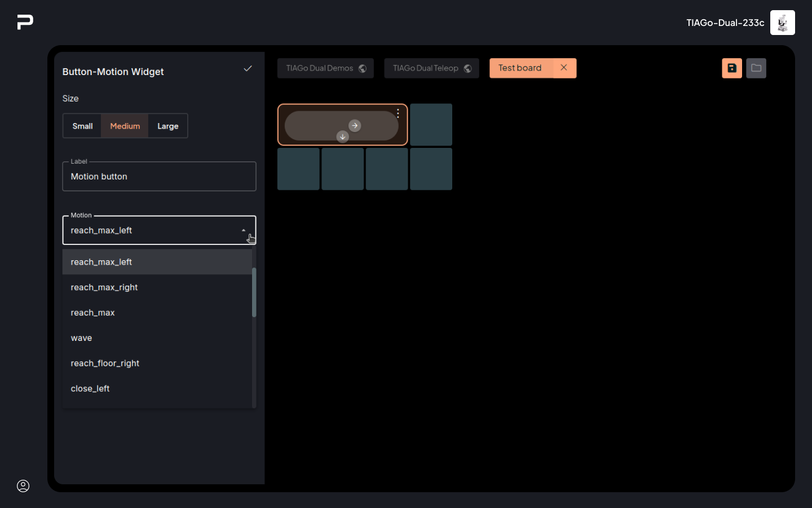This screenshot has width=812, height=508.
Task: Click the checkmark to confirm widget settings
Action: [248, 69]
